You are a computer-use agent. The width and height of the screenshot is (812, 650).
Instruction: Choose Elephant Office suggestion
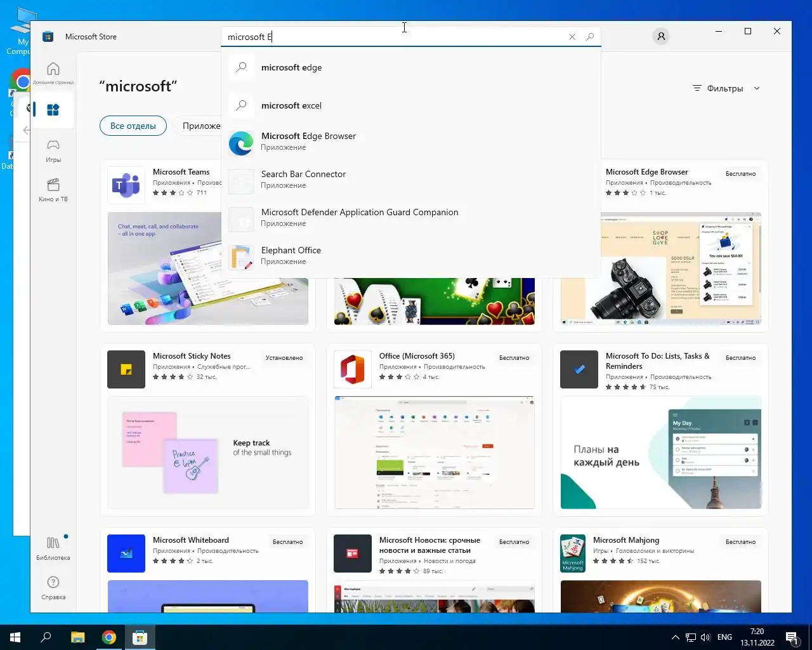click(410, 258)
